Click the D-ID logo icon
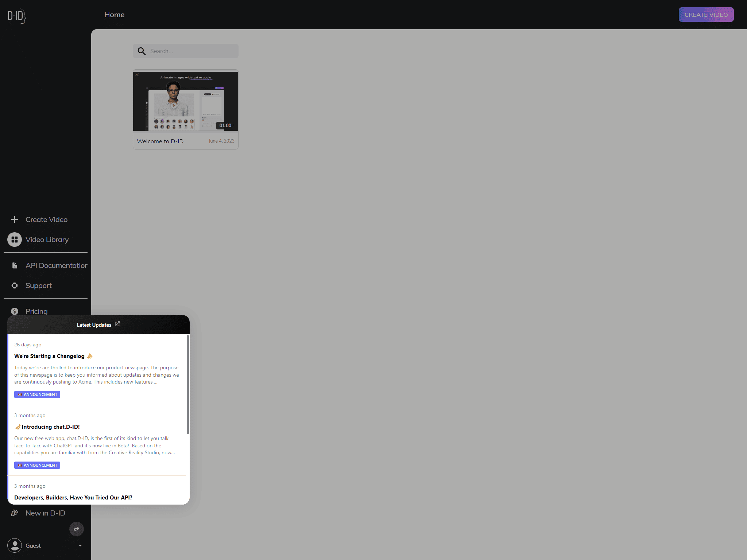 coord(17,16)
